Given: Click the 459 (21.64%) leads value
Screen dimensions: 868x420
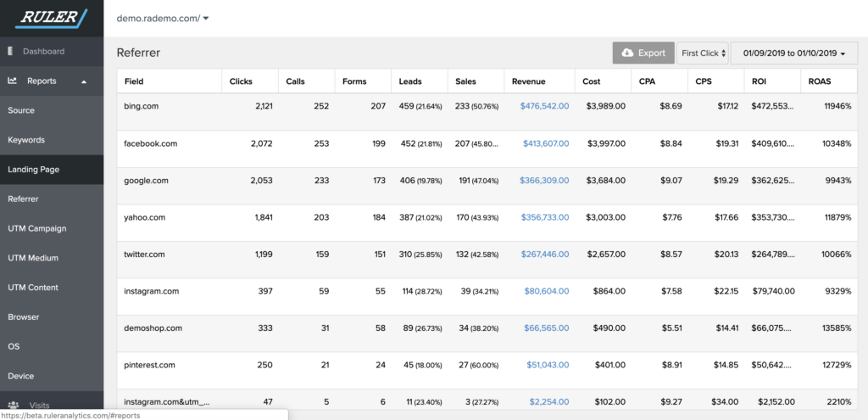Looking at the screenshot, I should 420,106.
